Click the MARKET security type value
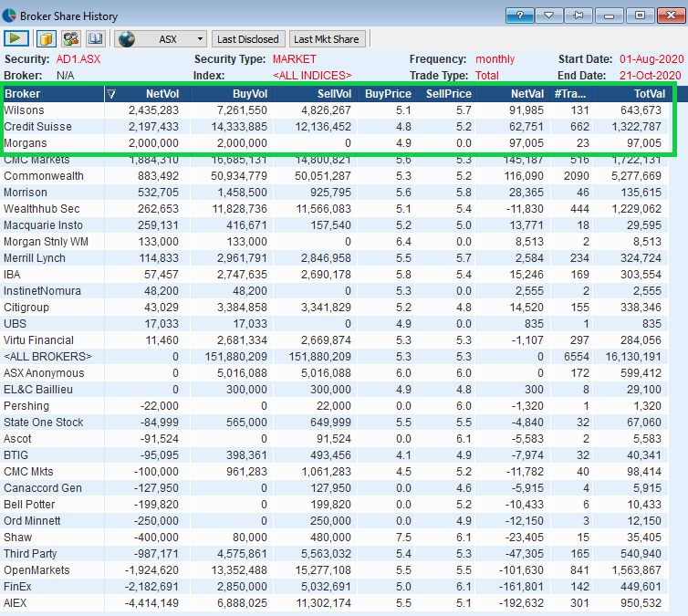The image size is (688, 616). click(x=295, y=59)
